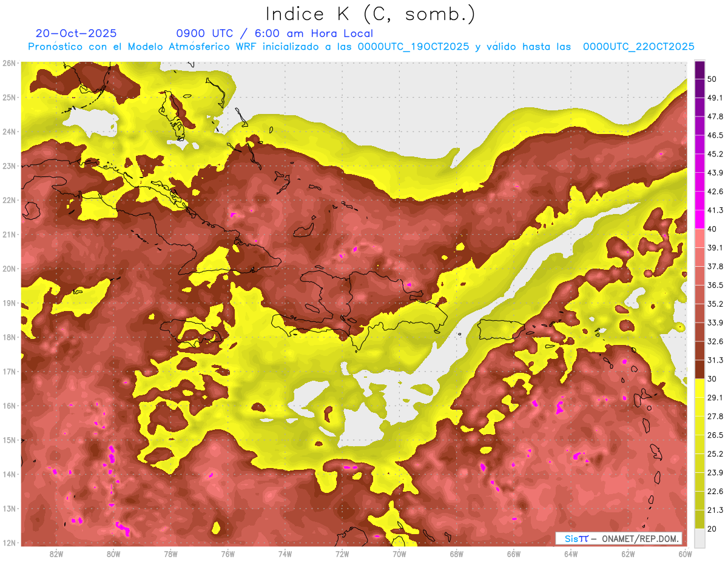Viewport: 728px width, 562px height.
Task: Click the "Indice K (C, somb.)" chart title
Action: (x=371, y=14)
